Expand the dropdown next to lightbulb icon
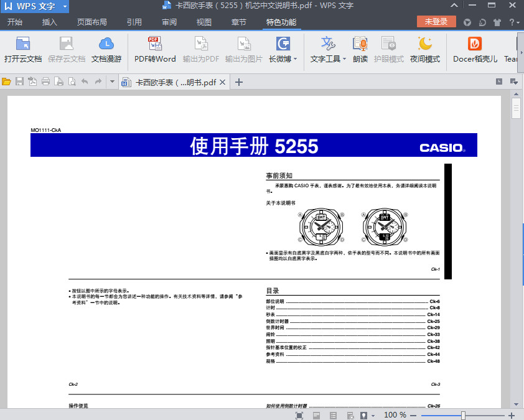Image resolution: width=524 pixels, height=420 pixels. 373,416
